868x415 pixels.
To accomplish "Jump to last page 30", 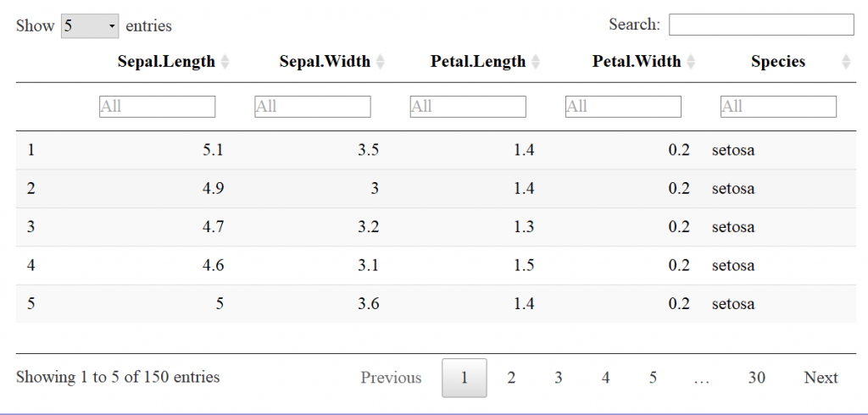I will point(757,378).
